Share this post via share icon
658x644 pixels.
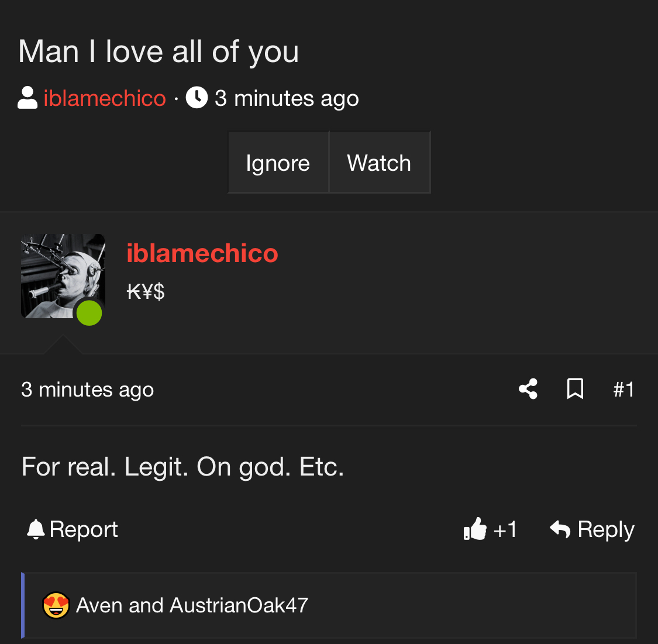pyautogui.click(x=528, y=389)
